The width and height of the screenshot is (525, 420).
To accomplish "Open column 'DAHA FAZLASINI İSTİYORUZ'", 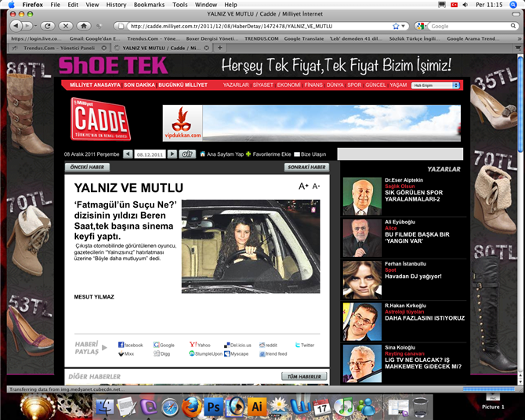I will click(425, 318).
